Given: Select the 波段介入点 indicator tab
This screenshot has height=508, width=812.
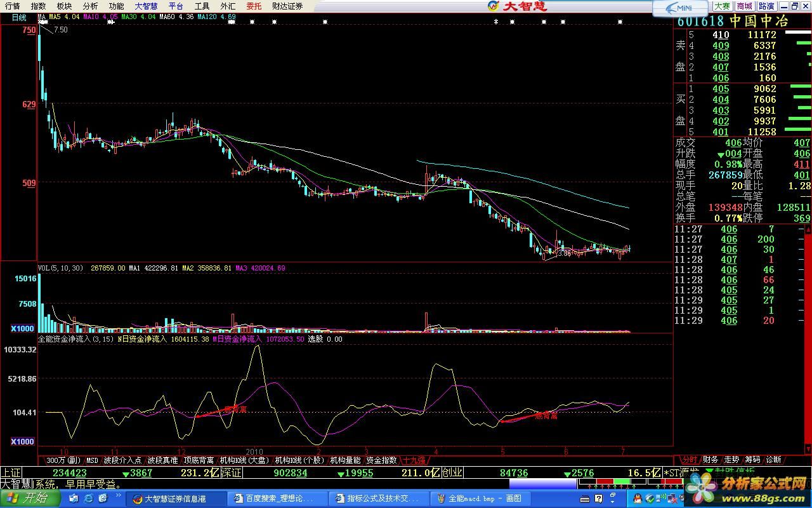Looking at the screenshot, I should [122, 460].
